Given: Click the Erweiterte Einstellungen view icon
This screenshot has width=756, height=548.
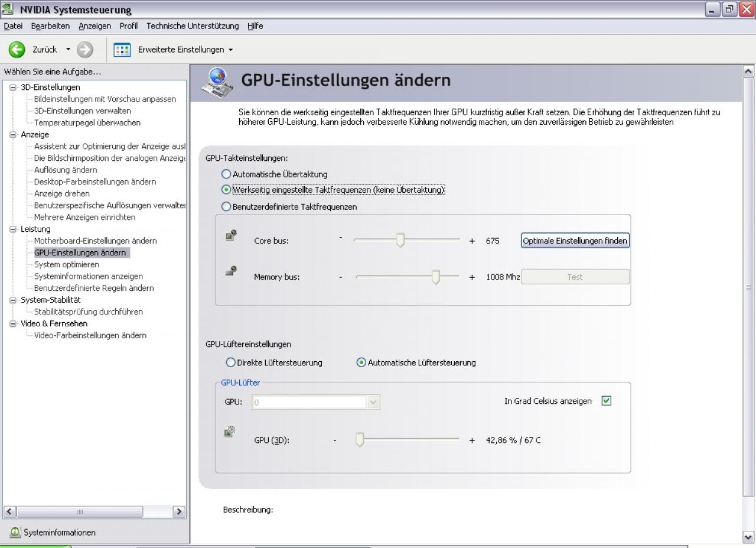Looking at the screenshot, I should pyautogui.click(x=122, y=50).
